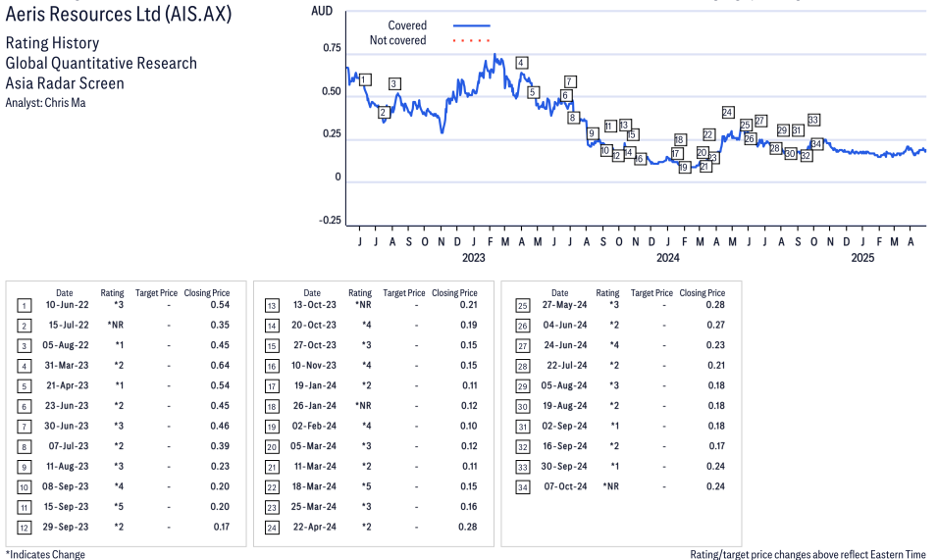
Task: Click the '*Indicates Change' footnote
Action: pyautogui.click(x=45, y=554)
